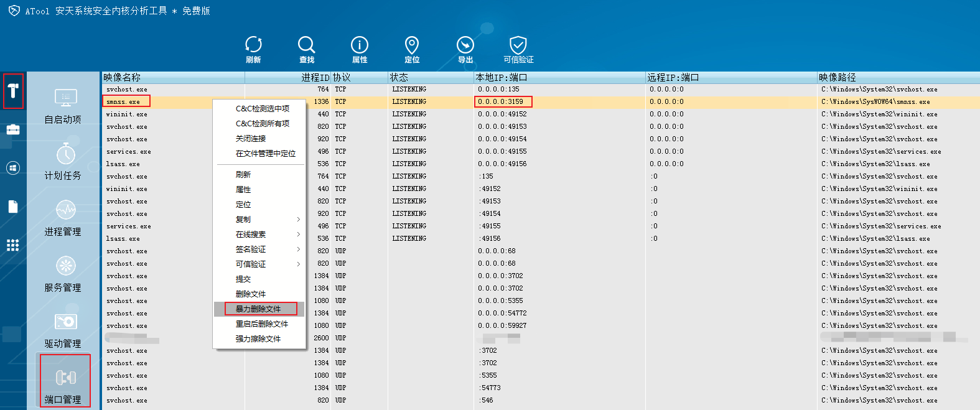Click the toolbar 刷新 refresh icon
This screenshot has width=980, height=410.
[x=253, y=49]
